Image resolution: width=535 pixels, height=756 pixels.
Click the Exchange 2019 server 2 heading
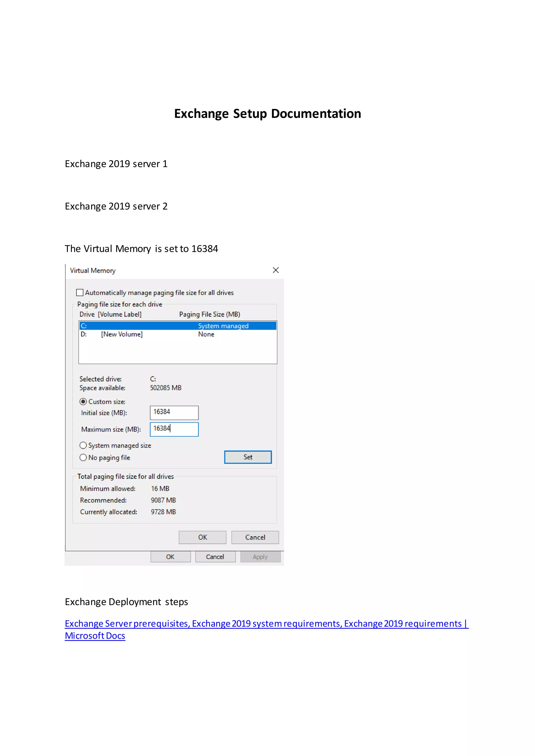[x=116, y=206]
